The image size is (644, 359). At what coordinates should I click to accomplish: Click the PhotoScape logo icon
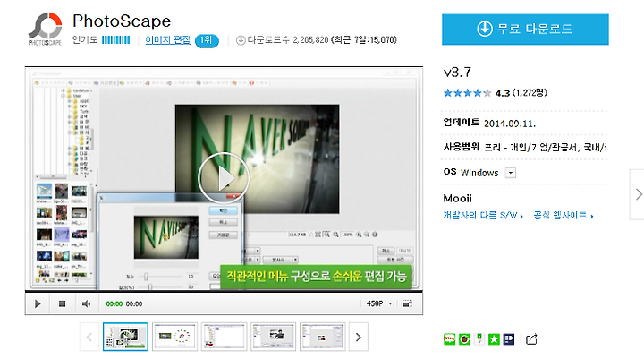(46, 29)
